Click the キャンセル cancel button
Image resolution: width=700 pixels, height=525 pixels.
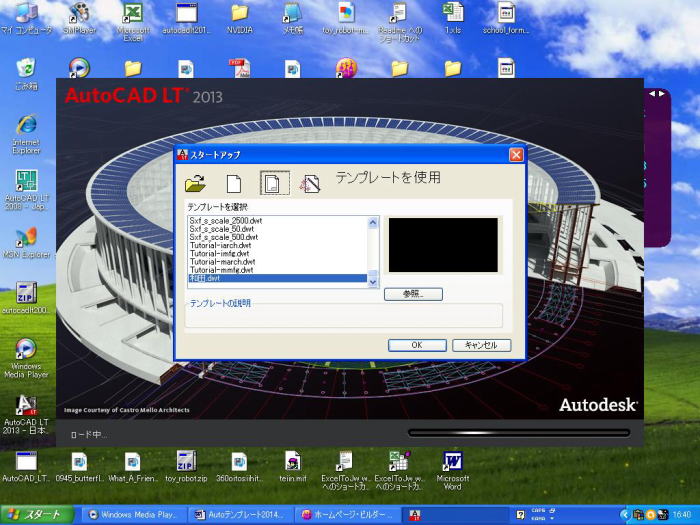click(482, 345)
